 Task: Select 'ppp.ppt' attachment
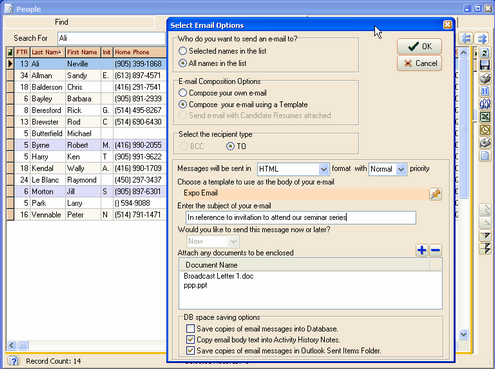pyautogui.click(x=195, y=285)
